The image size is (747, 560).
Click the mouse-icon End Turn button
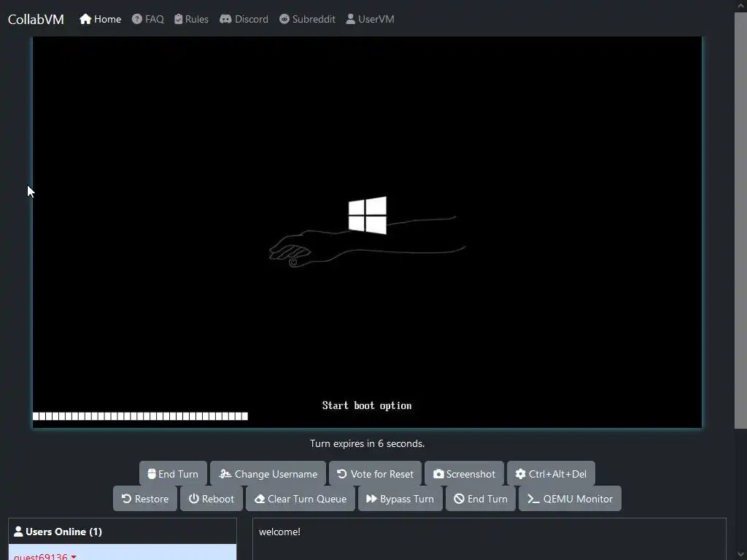[173, 474]
